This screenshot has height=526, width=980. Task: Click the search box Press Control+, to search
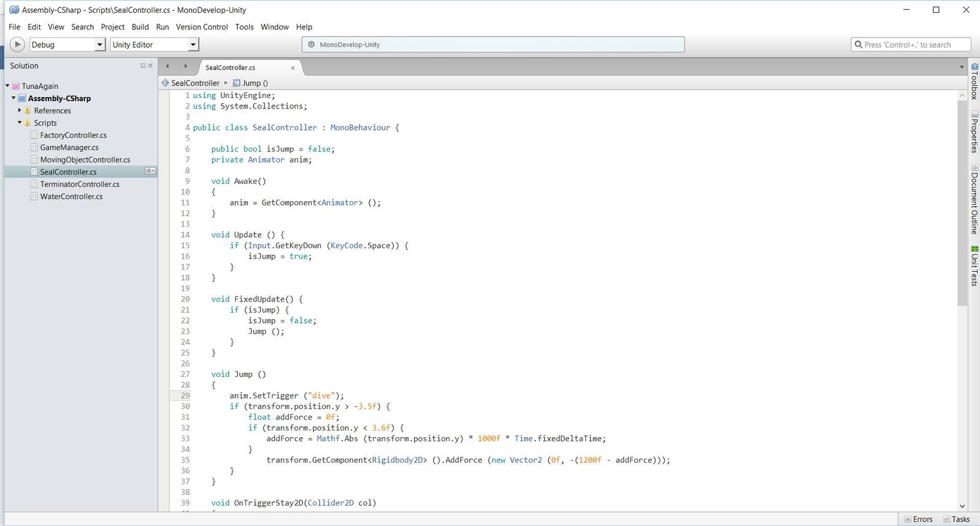tap(911, 45)
